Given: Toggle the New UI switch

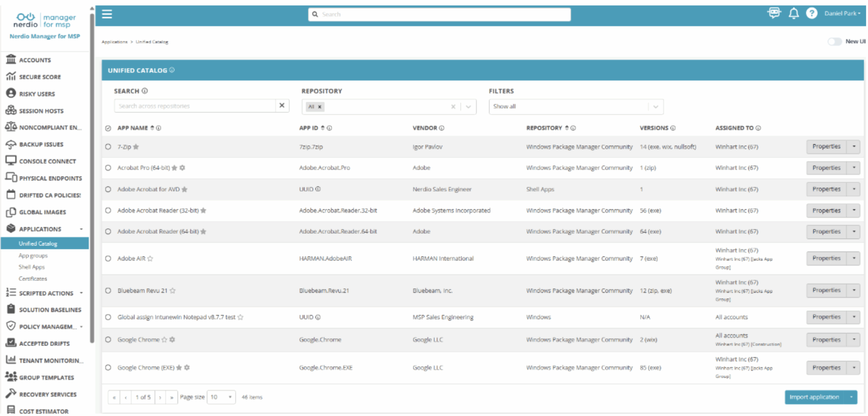Looking at the screenshot, I should click(834, 41).
